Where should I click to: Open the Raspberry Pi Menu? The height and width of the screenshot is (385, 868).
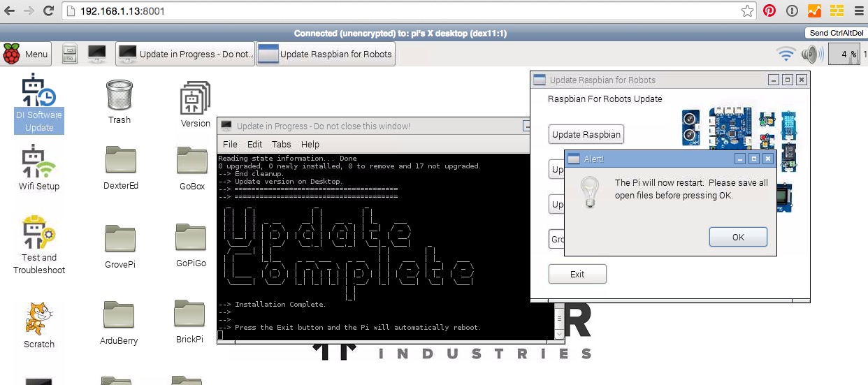point(27,54)
